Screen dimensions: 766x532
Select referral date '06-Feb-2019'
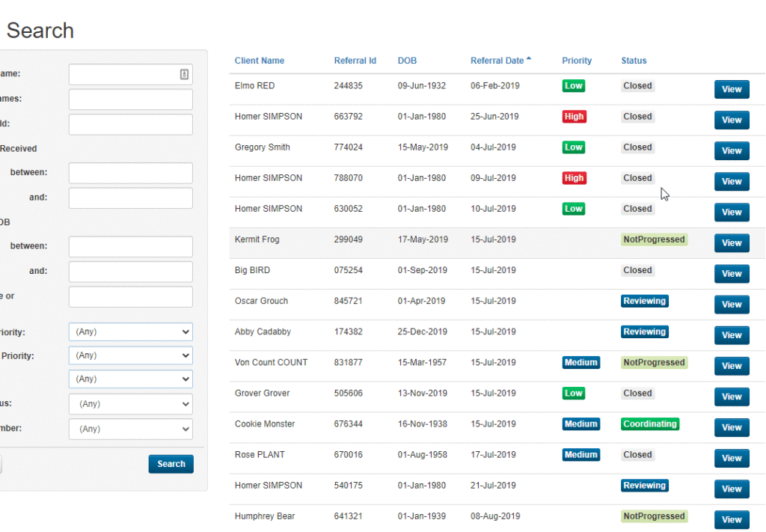click(495, 86)
